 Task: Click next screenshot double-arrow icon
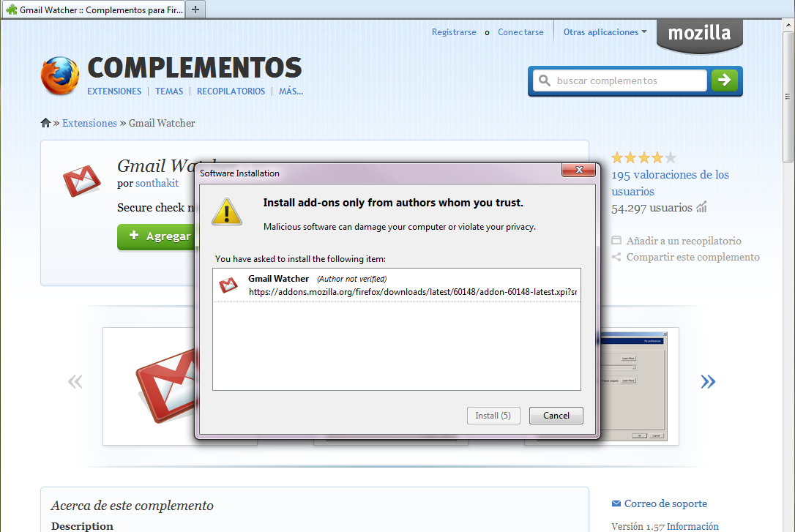tap(707, 381)
